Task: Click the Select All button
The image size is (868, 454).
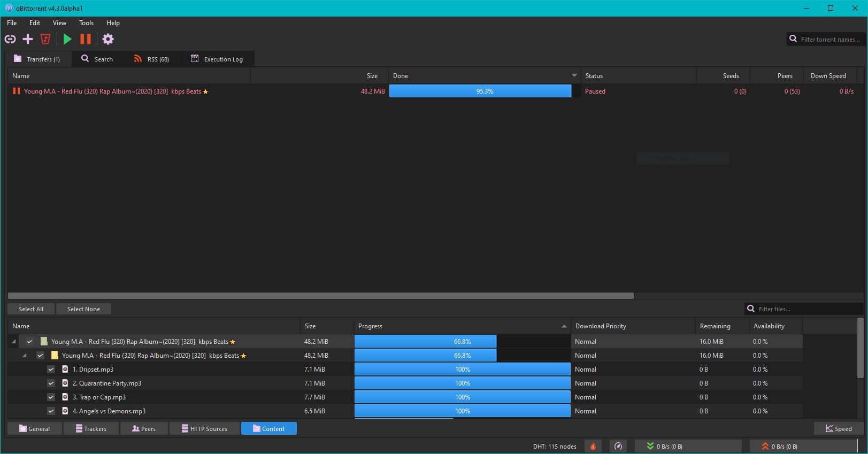Action: (x=31, y=309)
